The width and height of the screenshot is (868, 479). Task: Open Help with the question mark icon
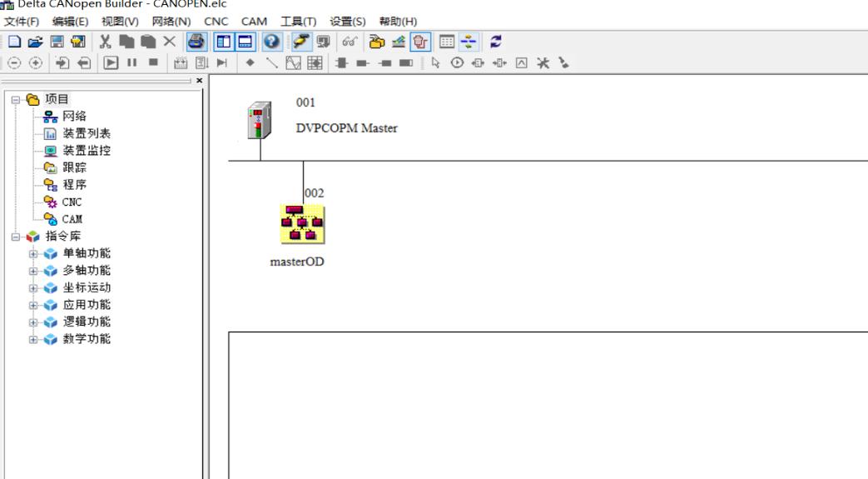pyautogui.click(x=272, y=42)
